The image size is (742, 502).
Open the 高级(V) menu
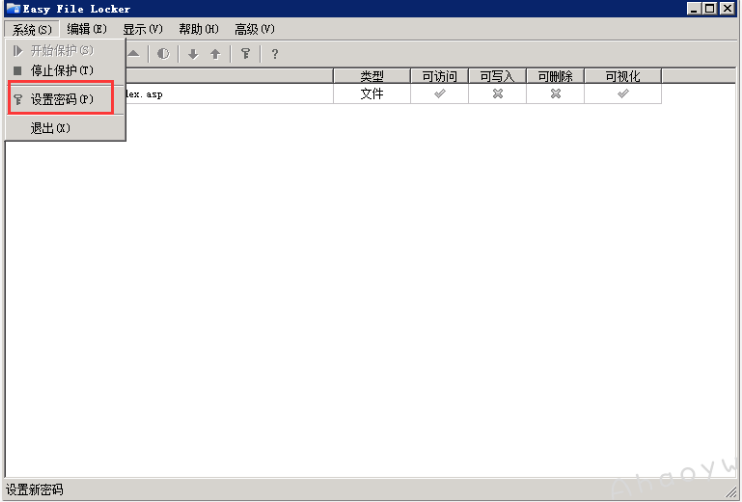click(254, 30)
